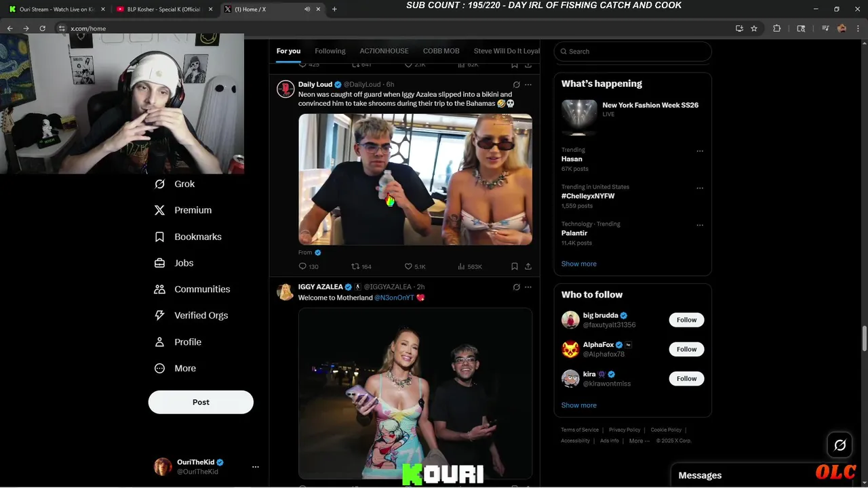868x488 pixels.
Task: Open OuriTheKid account name
Action: point(195,462)
